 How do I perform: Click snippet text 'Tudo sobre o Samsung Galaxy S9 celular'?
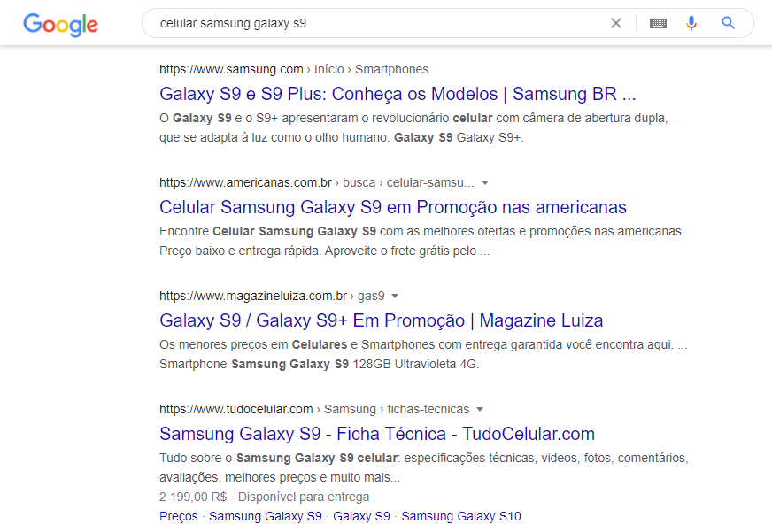278,458
